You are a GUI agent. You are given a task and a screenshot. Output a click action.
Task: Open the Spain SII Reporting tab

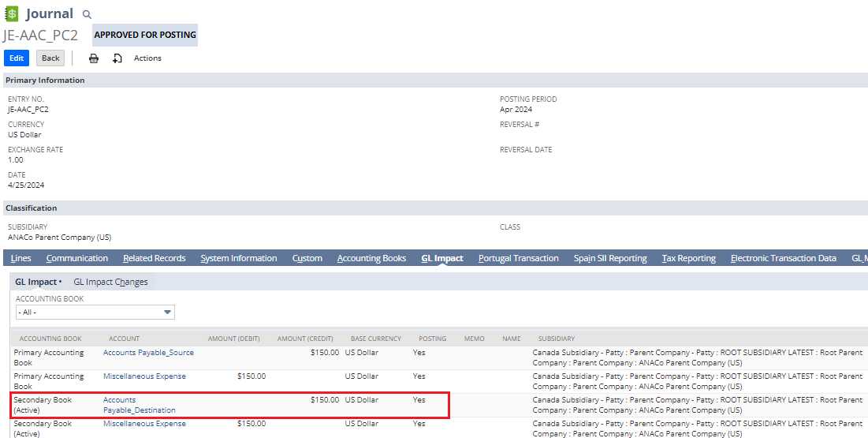[610, 258]
